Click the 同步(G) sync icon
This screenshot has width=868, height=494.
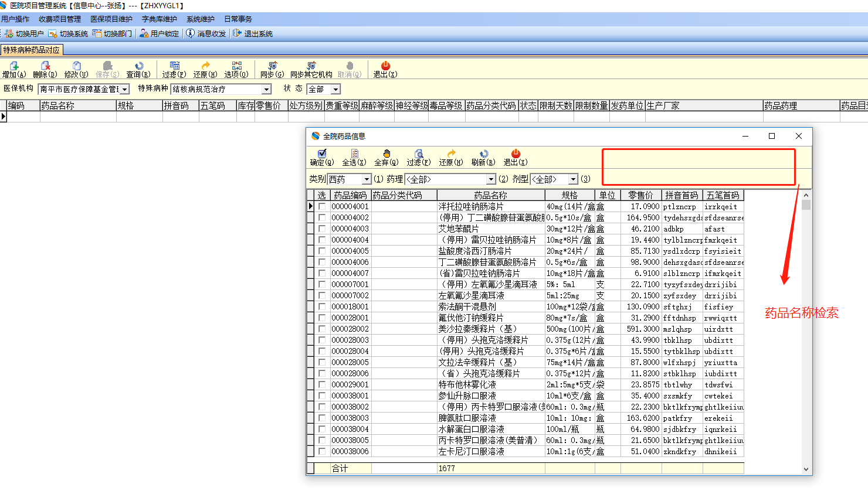(272, 70)
